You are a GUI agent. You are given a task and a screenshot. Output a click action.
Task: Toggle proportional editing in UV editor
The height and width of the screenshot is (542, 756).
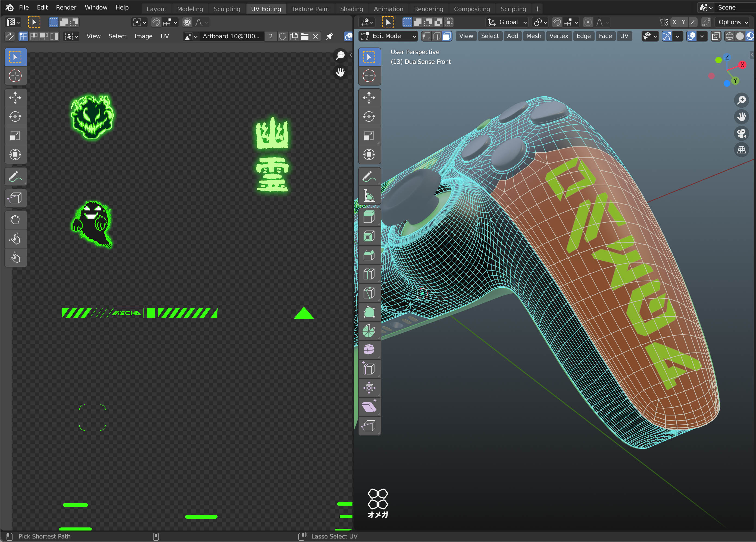(187, 22)
